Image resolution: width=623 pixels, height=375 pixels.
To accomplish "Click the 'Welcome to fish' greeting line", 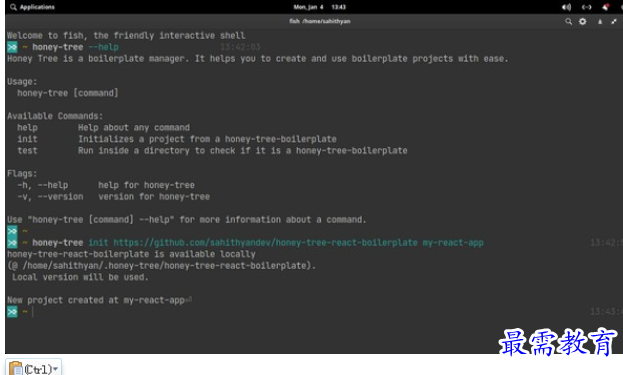I will coord(126,36).
